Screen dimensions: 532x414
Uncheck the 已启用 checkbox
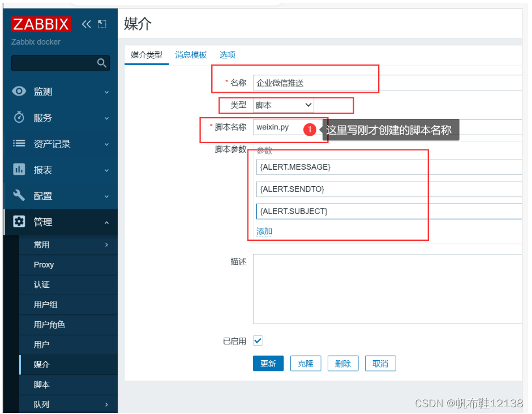tap(258, 340)
